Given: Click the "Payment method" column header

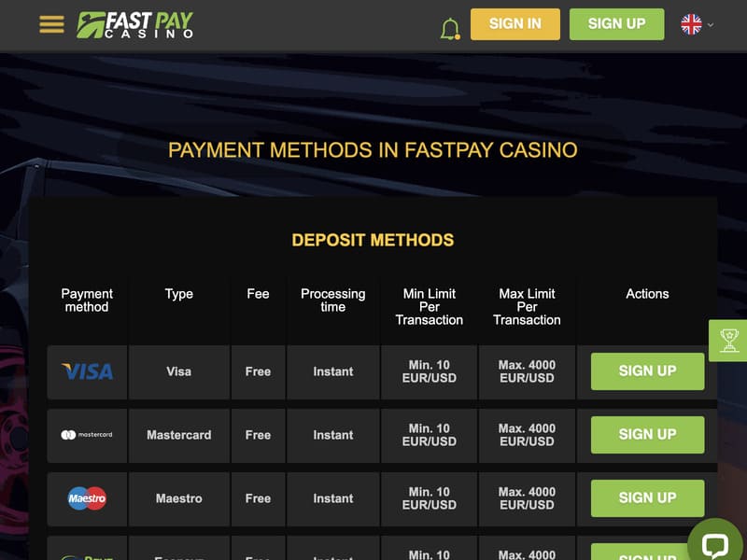Looking at the screenshot, I should point(87,301).
